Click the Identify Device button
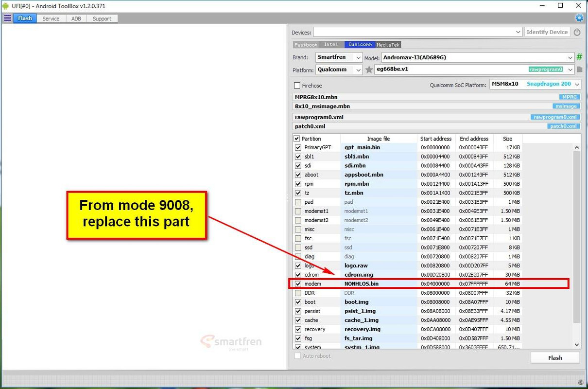Screen dimensions: 588x389 click(x=547, y=32)
